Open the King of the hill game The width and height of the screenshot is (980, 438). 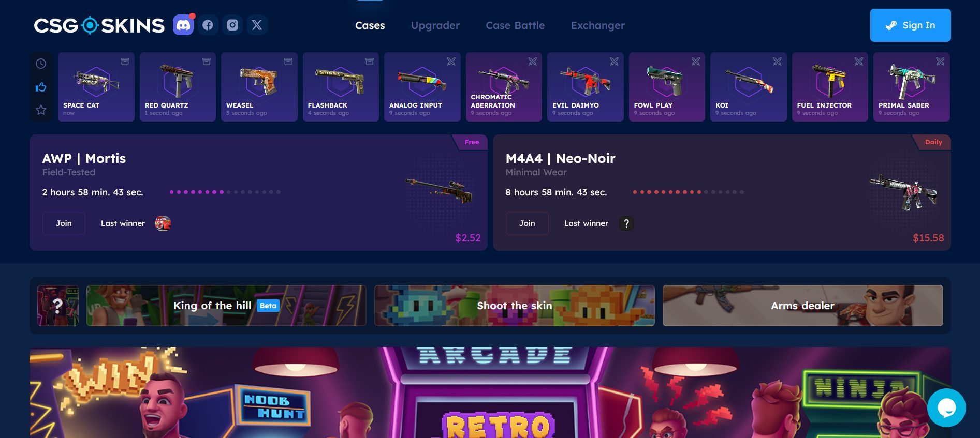point(226,306)
